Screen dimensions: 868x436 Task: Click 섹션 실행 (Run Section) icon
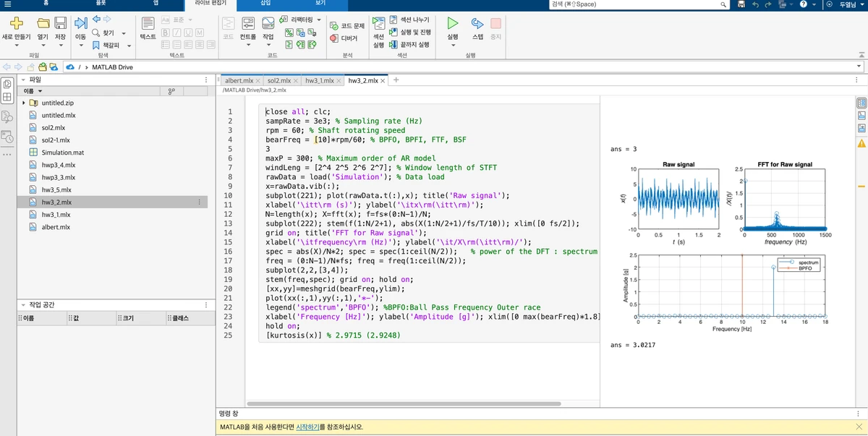coord(378,24)
